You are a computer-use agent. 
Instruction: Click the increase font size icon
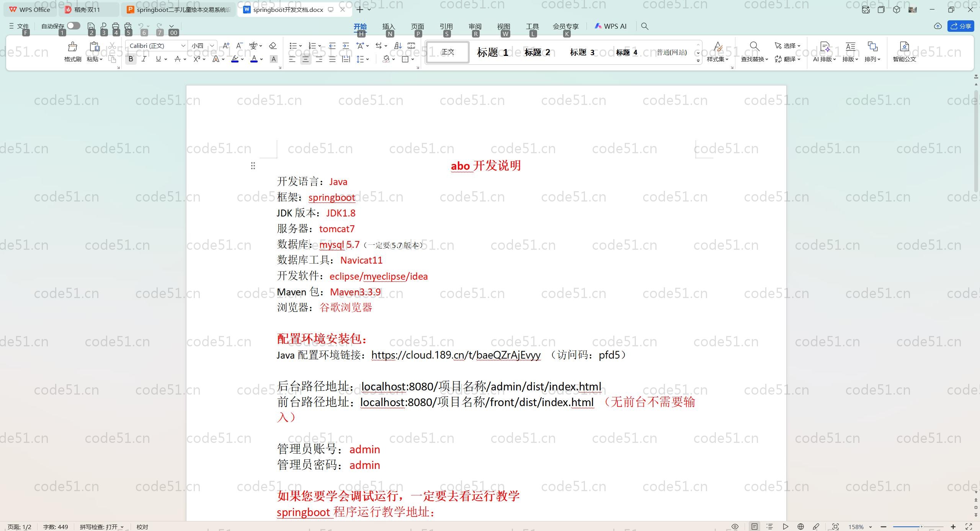[226, 46]
